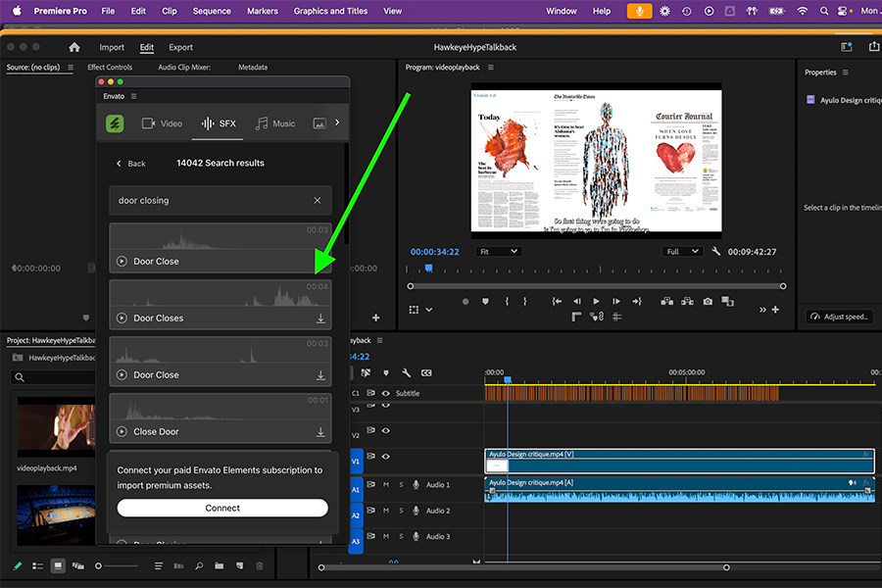The width and height of the screenshot is (882, 588).
Task: Click the Extract button
Action: pyautogui.click(x=687, y=302)
